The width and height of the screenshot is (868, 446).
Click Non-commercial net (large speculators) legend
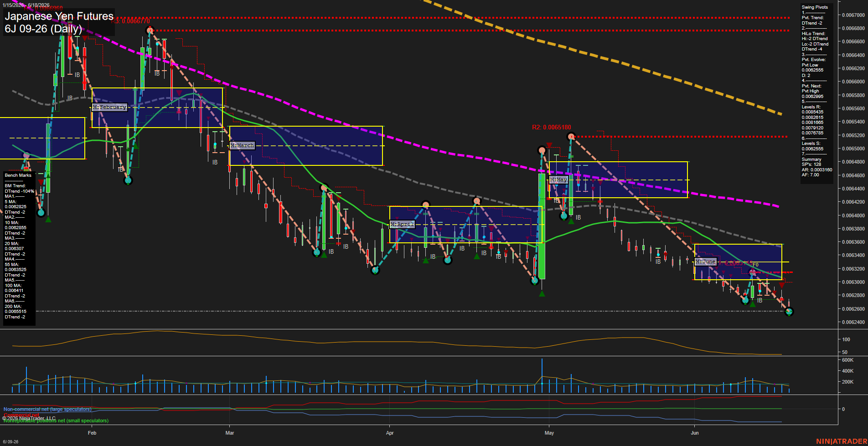coord(47,409)
